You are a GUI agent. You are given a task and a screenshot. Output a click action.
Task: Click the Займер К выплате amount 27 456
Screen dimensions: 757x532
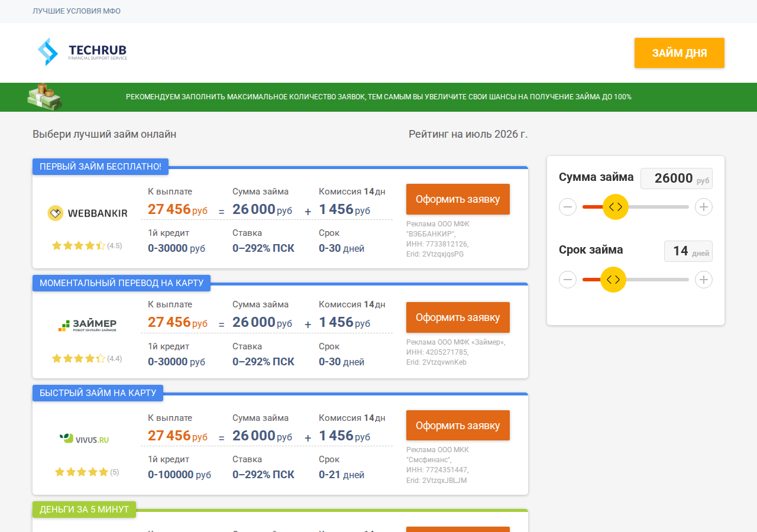tap(178, 322)
